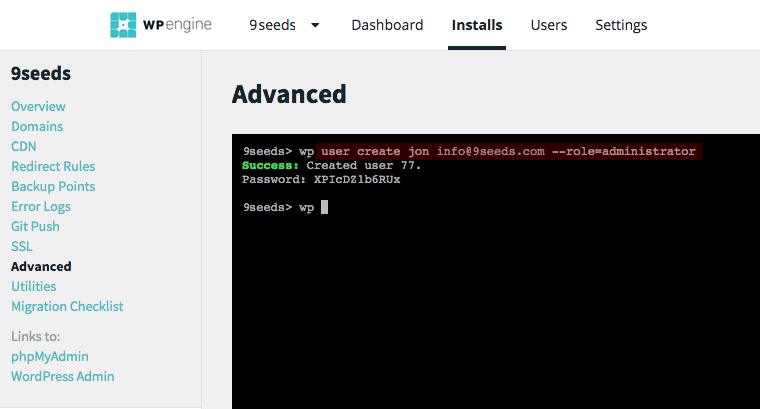Click the terminal cursor after 'wp'
Screen dimensions: 760x409
click(324, 207)
